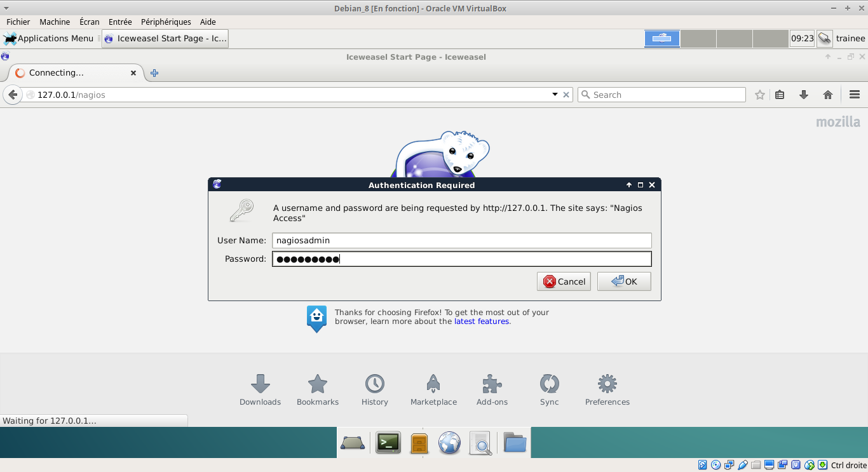The image size is (868, 472).
Task: Click VirtualBox hard disk status icon
Action: (702, 465)
